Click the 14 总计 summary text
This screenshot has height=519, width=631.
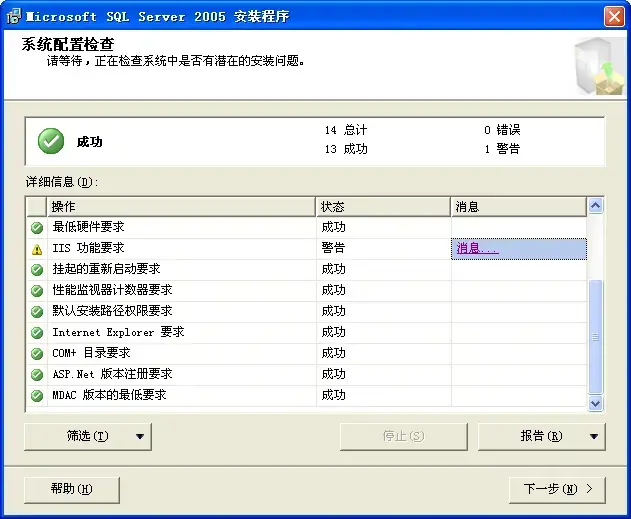346,130
